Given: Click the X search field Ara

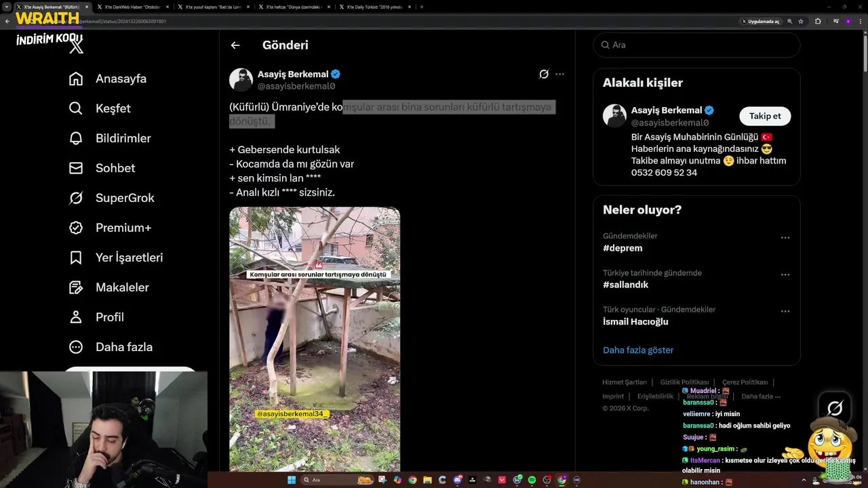Looking at the screenshot, I should [x=696, y=45].
